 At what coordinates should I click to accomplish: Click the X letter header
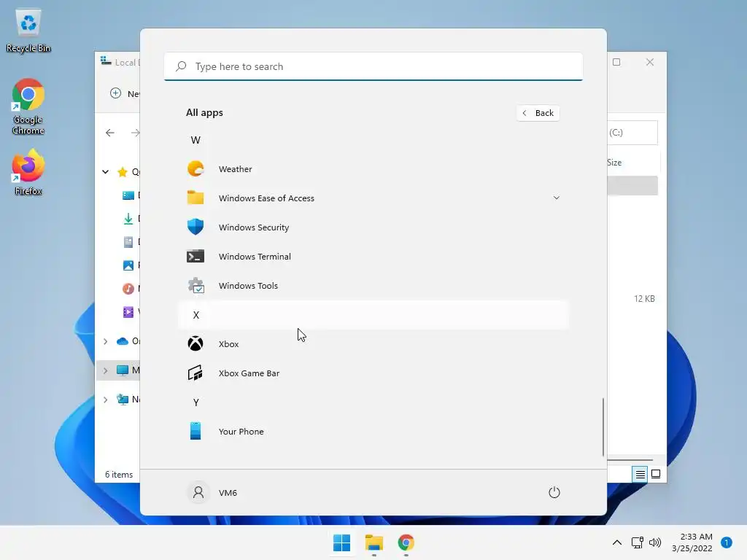coord(373,315)
